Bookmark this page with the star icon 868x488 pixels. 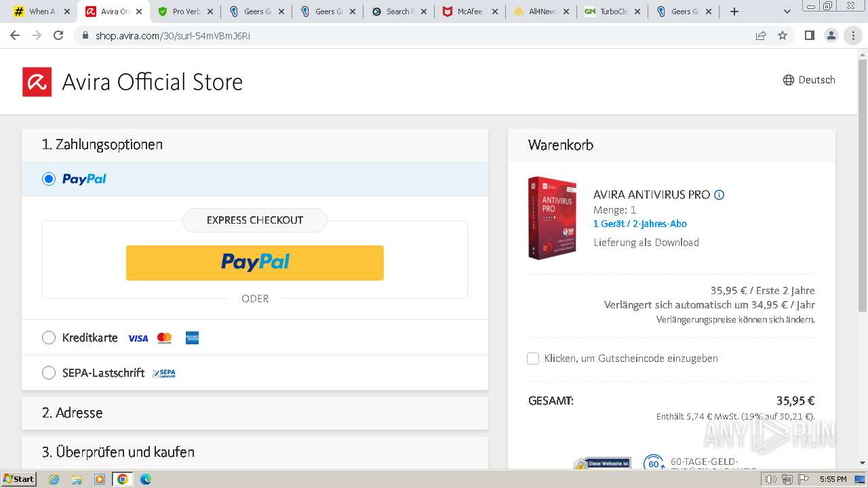(783, 35)
